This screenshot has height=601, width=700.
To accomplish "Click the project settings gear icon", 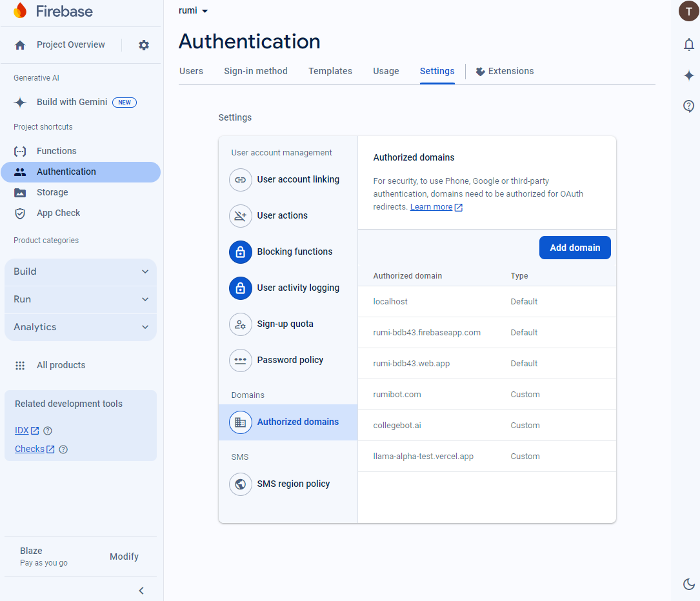I will (144, 45).
